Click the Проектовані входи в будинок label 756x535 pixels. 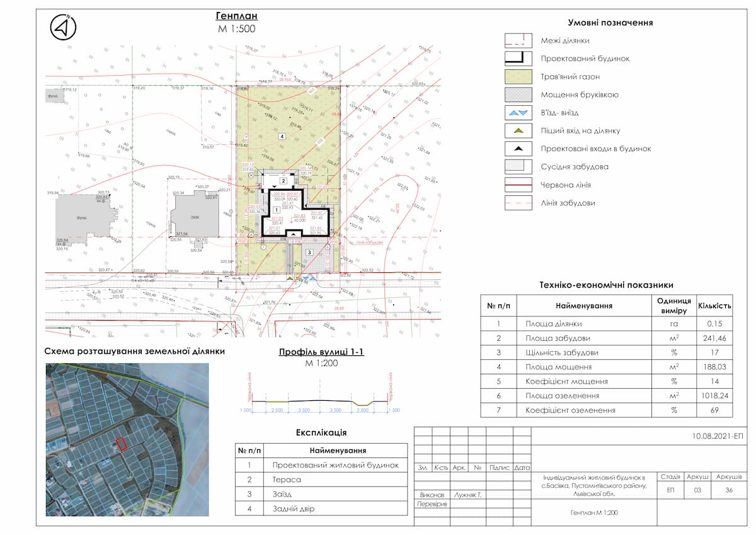(596, 149)
